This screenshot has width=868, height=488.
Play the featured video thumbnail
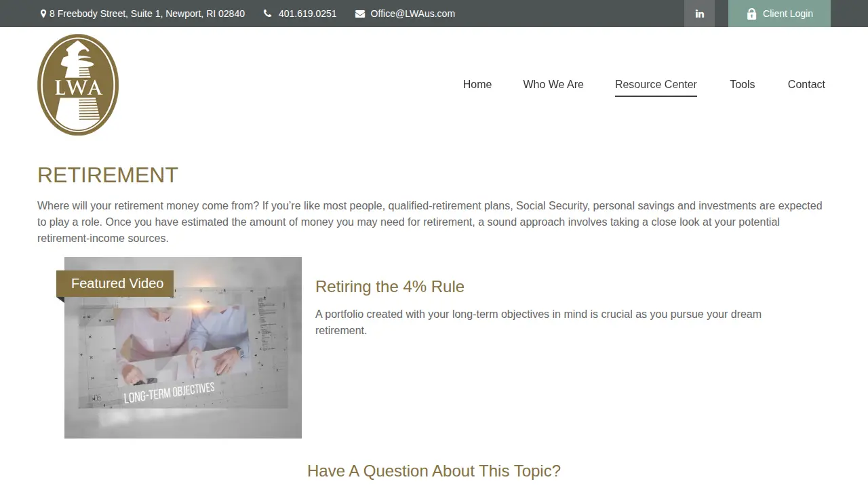(183, 348)
